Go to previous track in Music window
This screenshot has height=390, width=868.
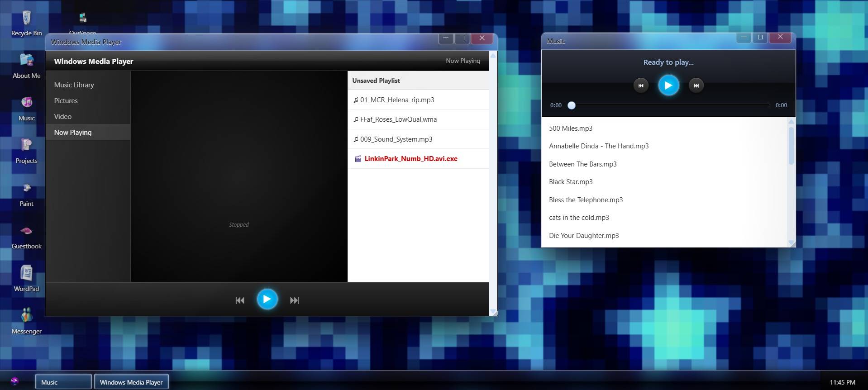click(x=641, y=85)
